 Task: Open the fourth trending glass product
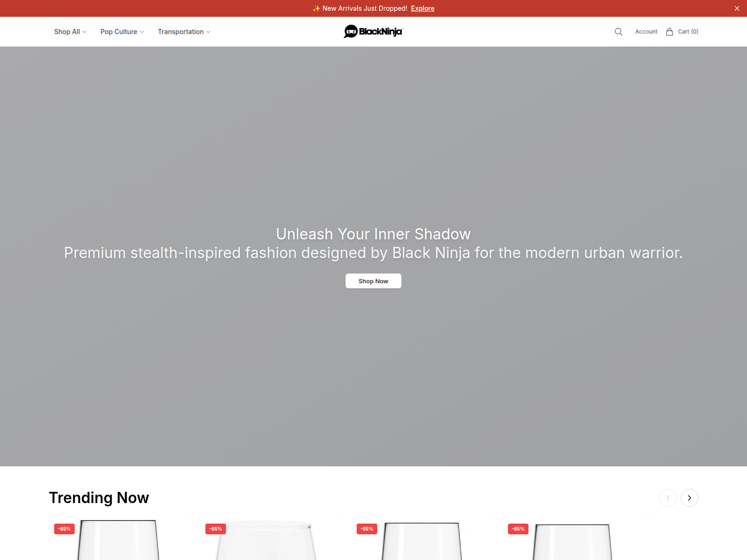(572, 539)
